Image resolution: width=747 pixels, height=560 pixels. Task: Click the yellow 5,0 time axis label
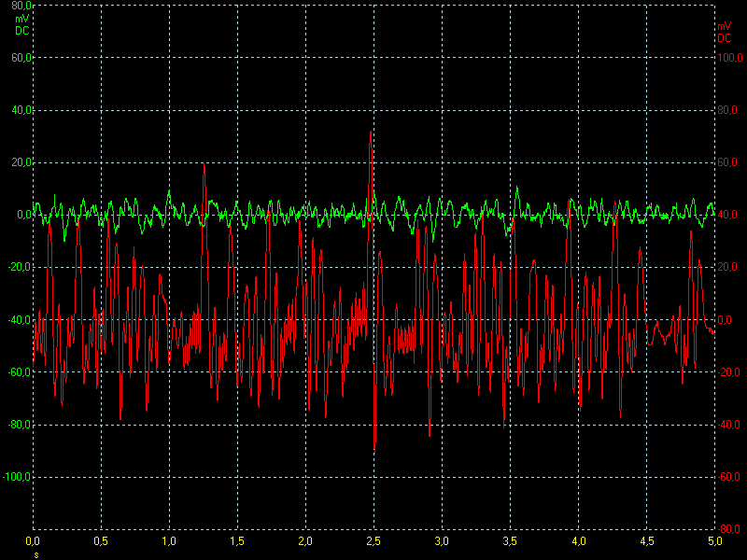(714, 541)
